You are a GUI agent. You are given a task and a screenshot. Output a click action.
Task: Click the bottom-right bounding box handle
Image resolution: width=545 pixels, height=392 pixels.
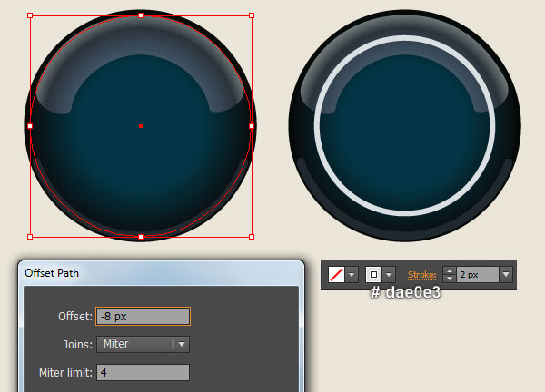tap(252, 237)
